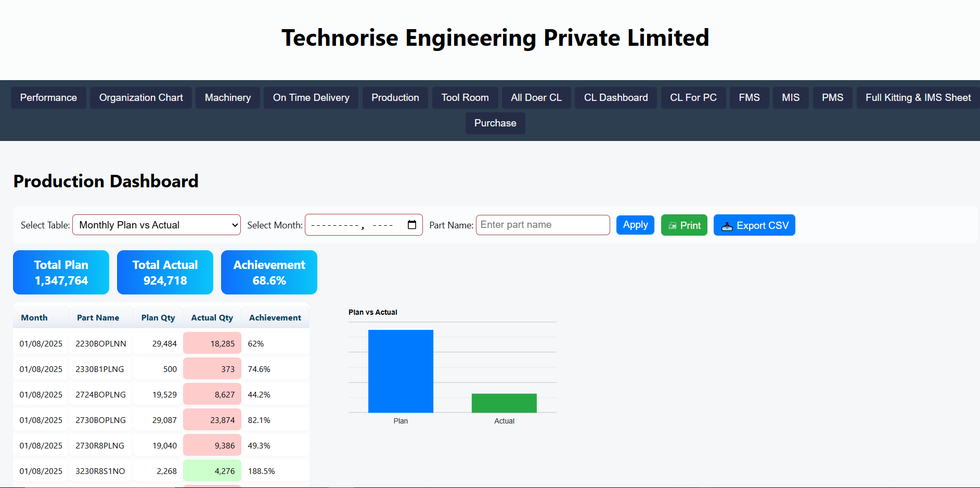Open the Full Kitting & IMS Sheet
This screenshot has height=488, width=980.
click(x=918, y=97)
